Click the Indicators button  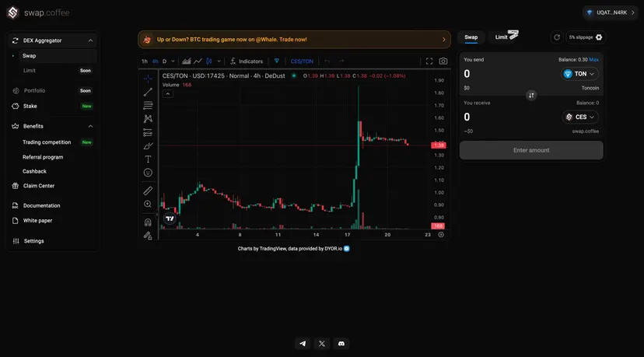(247, 61)
